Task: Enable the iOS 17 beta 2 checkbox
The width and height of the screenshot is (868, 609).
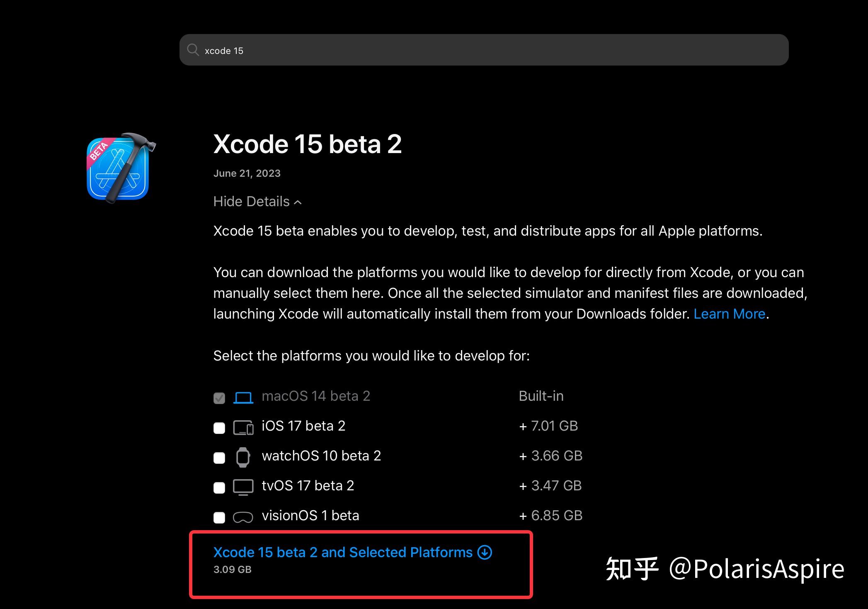Action: [x=219, y=428]
